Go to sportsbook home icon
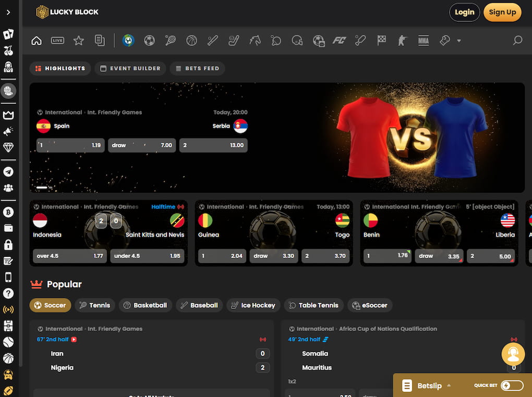Image resolution: width=532 pixels, height=397 pixels. pos(37,41)
